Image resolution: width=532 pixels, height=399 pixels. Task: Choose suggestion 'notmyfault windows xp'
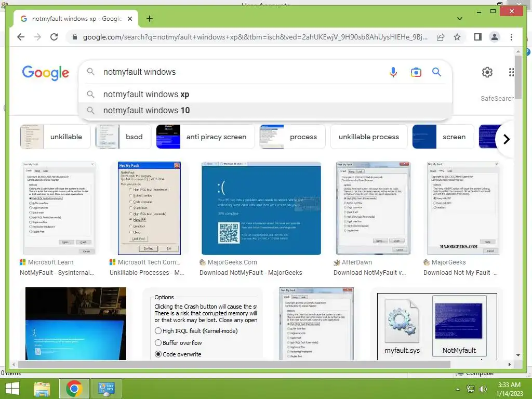265,95
